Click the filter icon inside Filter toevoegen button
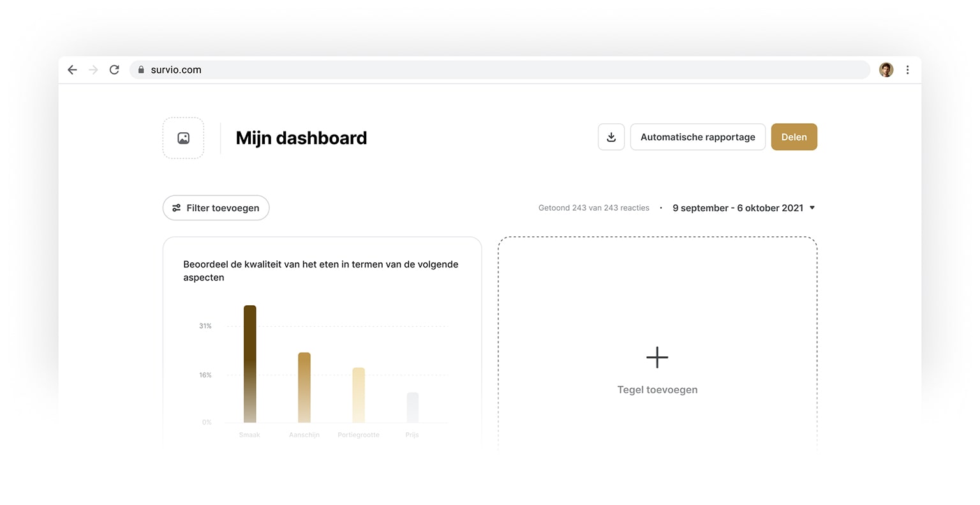The height and width of the screenshot is (505, 980). point(177,207)
